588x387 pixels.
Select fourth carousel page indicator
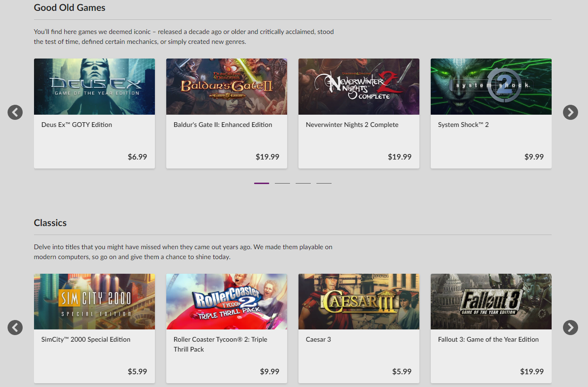(x=324, y=183)
